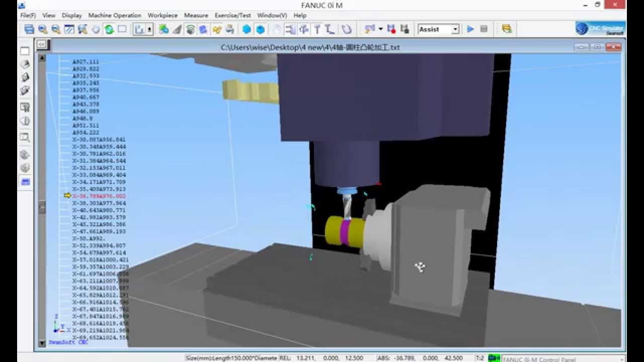644x362 pixels.
Task: Open the Workpiece menu
Action: (x=163, y=16)
